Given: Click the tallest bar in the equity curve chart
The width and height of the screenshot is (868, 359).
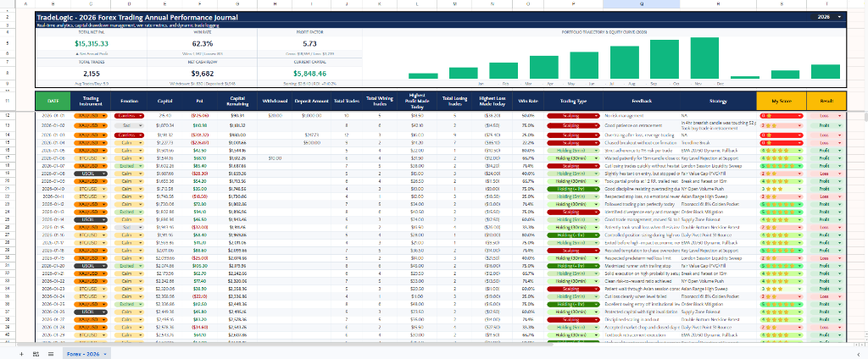Looking at the screenshot, I should 704,58.
